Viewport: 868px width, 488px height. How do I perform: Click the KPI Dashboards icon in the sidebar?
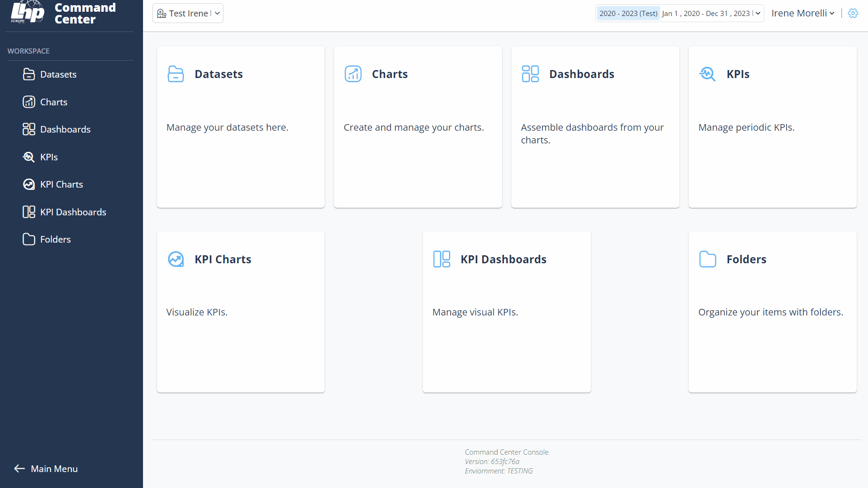(x=29, y=212)
